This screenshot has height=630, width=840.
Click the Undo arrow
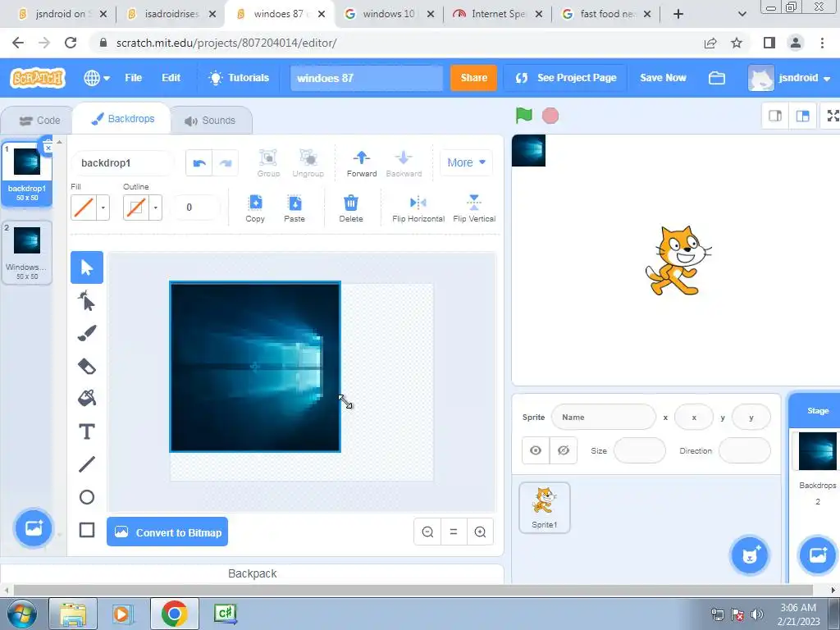(199, 163)
